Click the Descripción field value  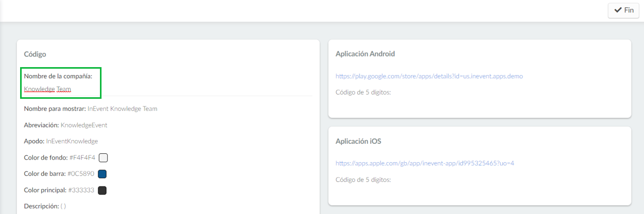coord(63,207)
